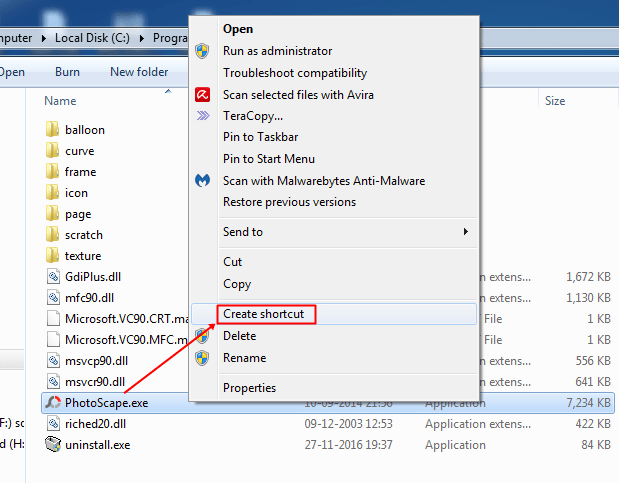The height and width of the screenshot is (483, 619).
Task: Click the shield icon beside Run as administrator
Action: click(x=202, y=51)
